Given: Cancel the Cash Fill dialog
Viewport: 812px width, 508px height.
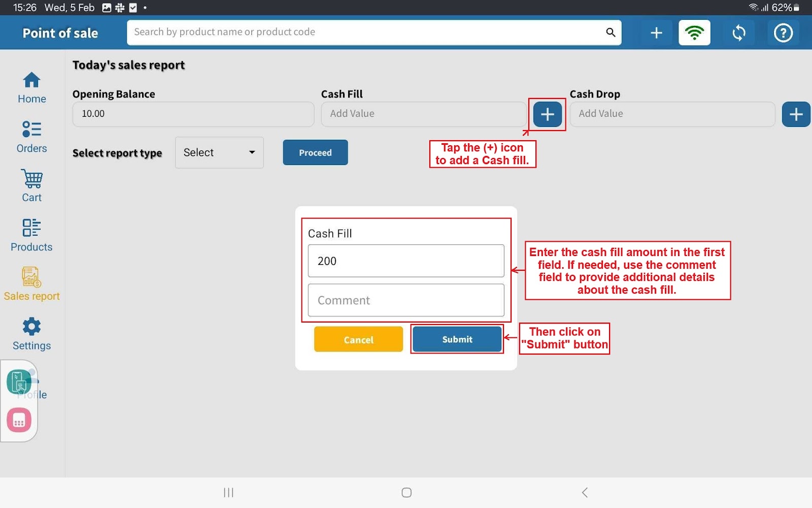Looking at the screenshot, I should pos(358,339).
